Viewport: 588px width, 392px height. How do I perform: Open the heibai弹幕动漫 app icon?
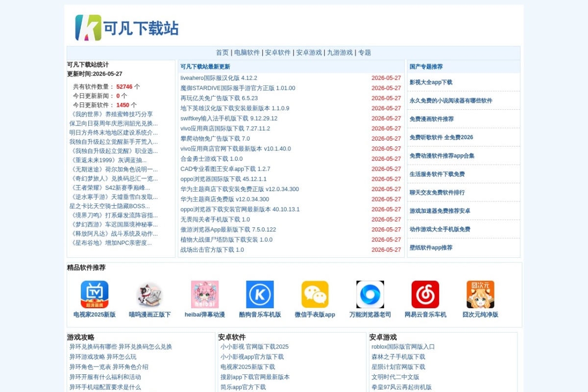click(205, 294)
